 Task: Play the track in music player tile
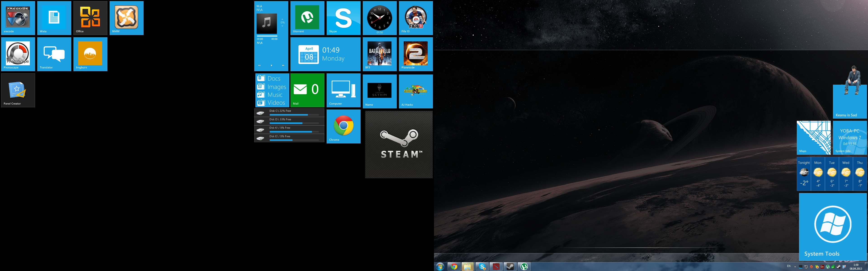coord(271,65)
